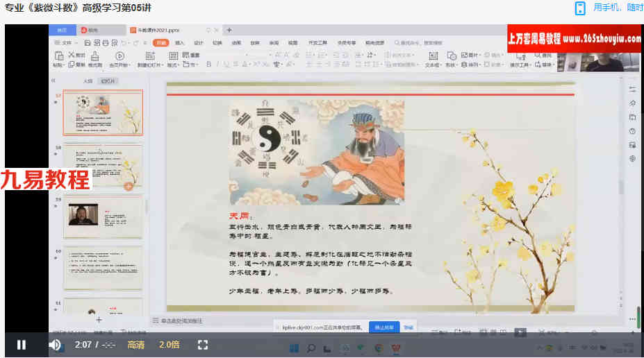Mute the video volume
Viewport: 644px width, 358px height.
click(55, 345)
